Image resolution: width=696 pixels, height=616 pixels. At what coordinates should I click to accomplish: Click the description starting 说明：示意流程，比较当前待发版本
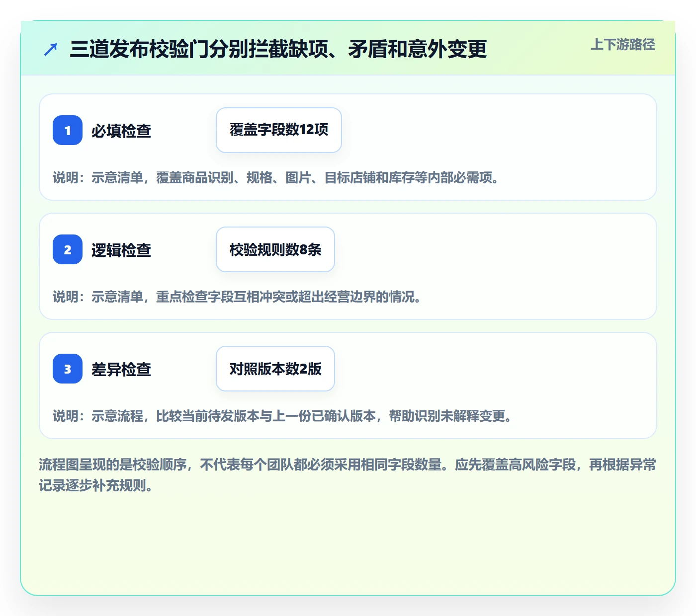tap(283, 416)
